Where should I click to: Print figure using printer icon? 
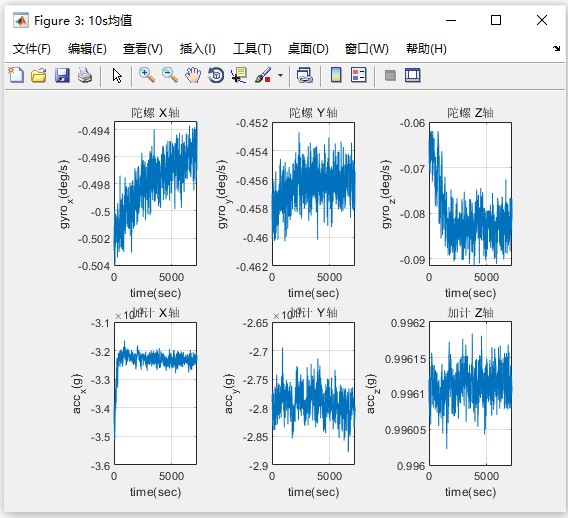pos(85,75)
